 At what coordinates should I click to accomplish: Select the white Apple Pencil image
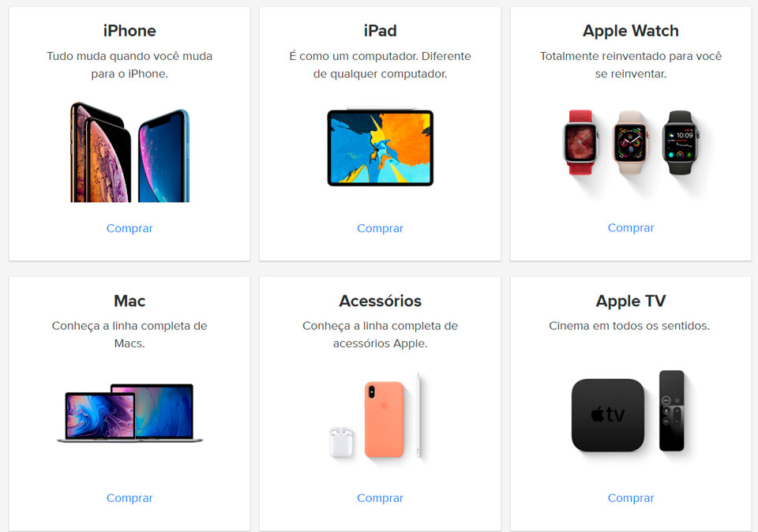tap(418, 414)
